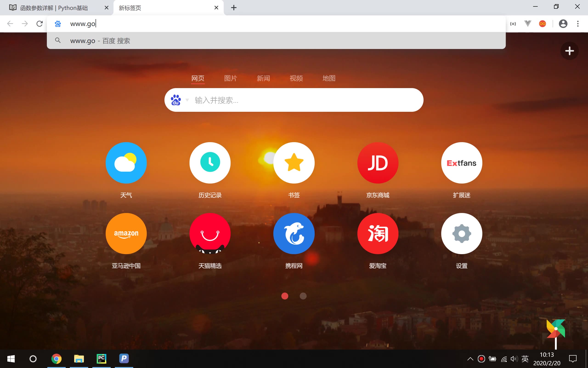Open the Extfans 扩展迷 shortcut
This screenshot has height=368, width=588.
coord(462,163)
